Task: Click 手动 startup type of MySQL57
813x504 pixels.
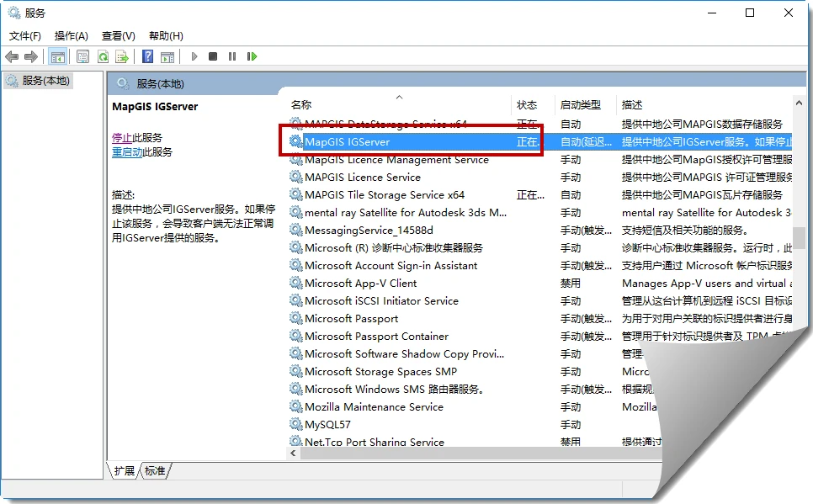Action: pyautogui.click(x=571, y=424)
